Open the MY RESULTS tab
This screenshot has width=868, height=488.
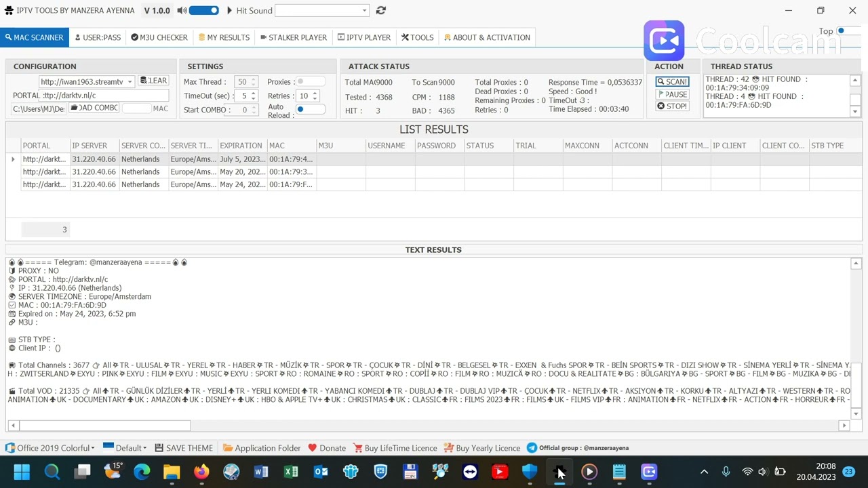[x=224, y=37]
